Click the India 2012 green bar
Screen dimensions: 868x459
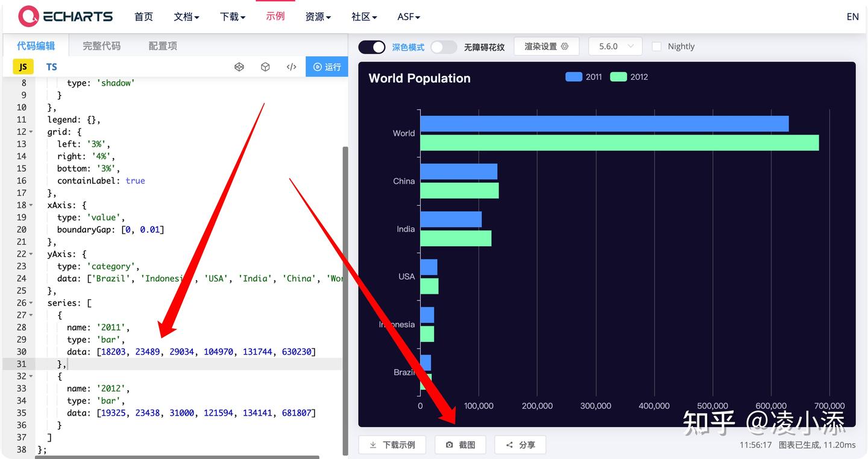pyautogui.click(x=456, y=238)
